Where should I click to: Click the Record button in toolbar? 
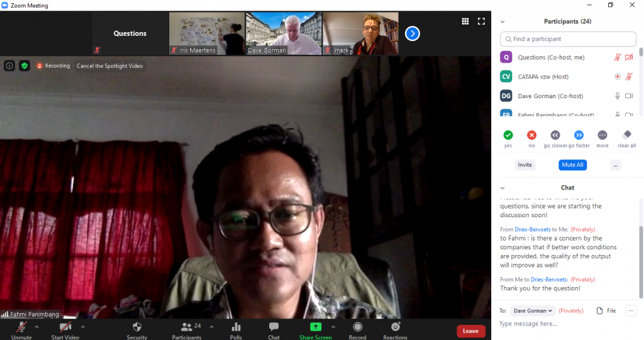[x=357, y=331]
